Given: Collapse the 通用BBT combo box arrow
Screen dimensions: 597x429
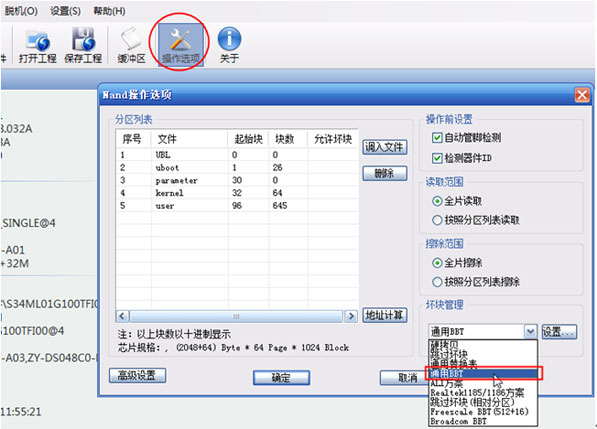Looking at the screenshot, I should (530, 332).
